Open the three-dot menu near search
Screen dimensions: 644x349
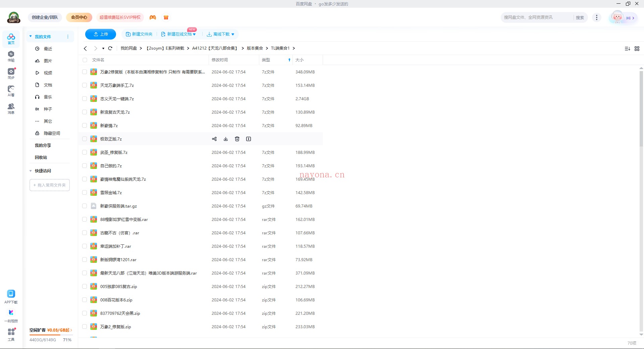(x=597, y=17)
